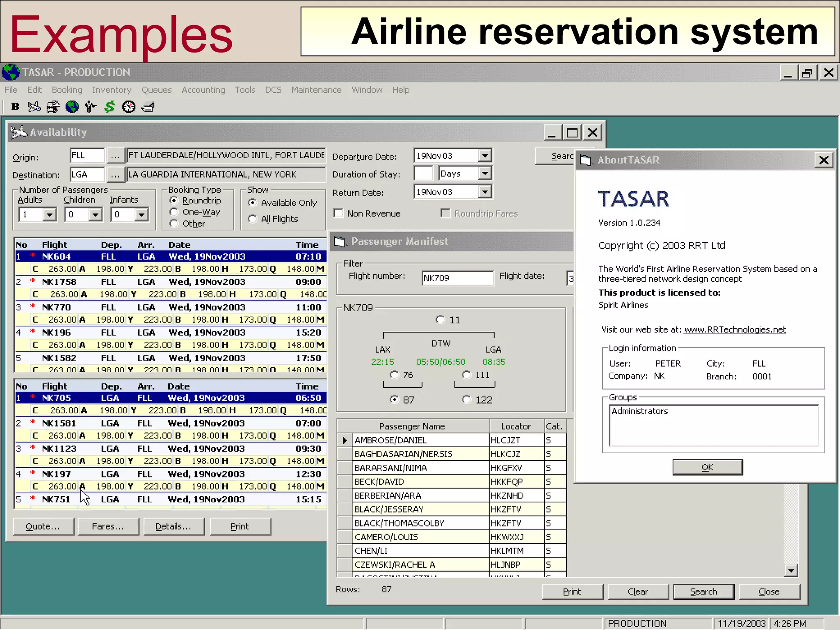
Task: Click the green dollar sign icon
Action: [x=110, y=107]
